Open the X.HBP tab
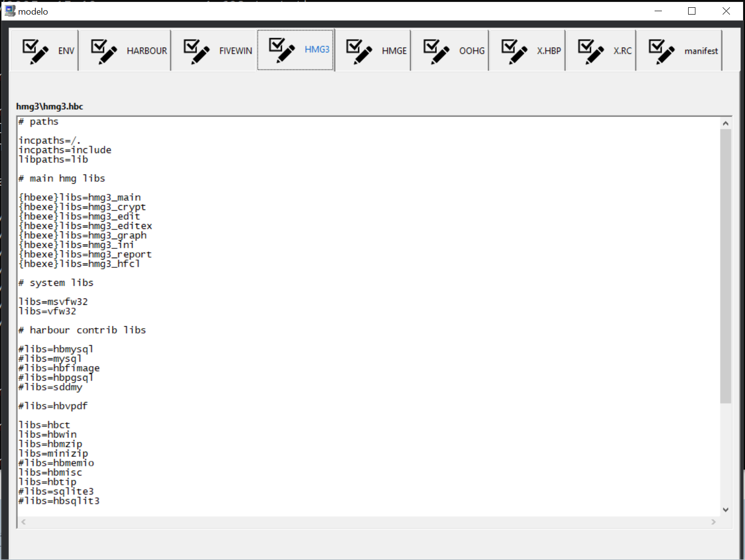 [527, 51]
